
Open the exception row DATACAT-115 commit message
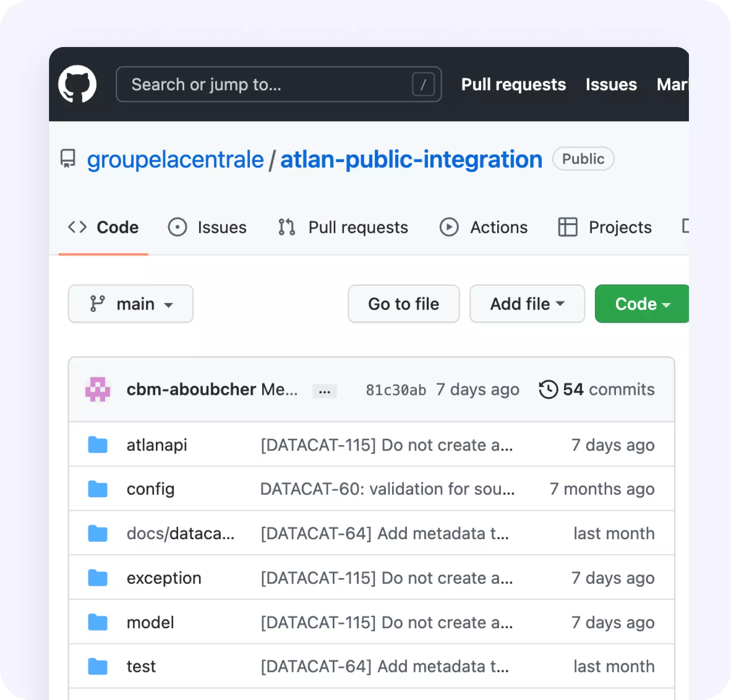[387, 578]
